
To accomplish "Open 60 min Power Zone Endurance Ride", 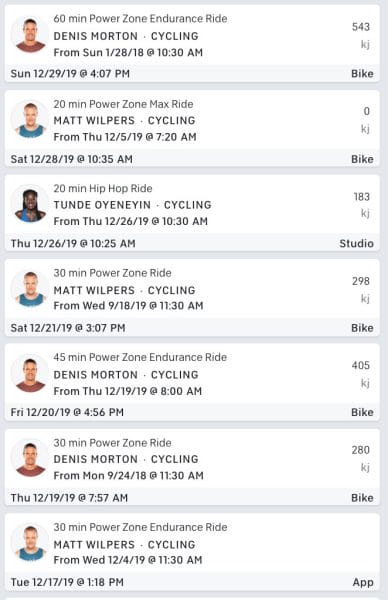I will click(140, 18).
